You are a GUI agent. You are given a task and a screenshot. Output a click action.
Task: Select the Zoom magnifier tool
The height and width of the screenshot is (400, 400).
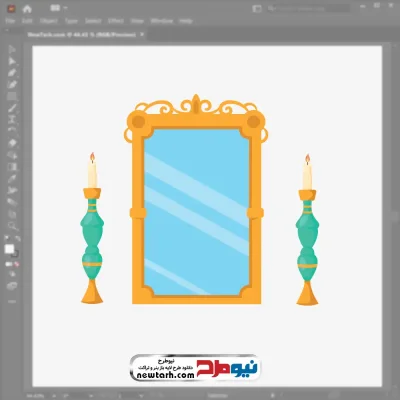(12, 226)
